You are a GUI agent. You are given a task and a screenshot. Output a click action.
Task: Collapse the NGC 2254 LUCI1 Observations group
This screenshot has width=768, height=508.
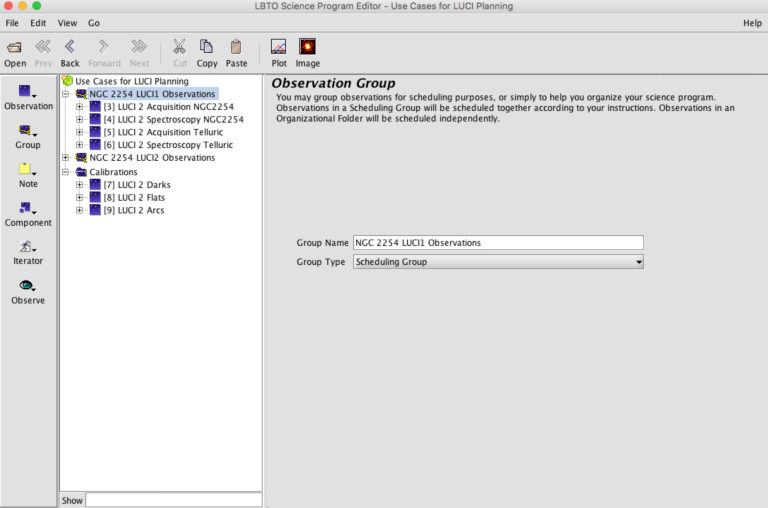(65, 94)
